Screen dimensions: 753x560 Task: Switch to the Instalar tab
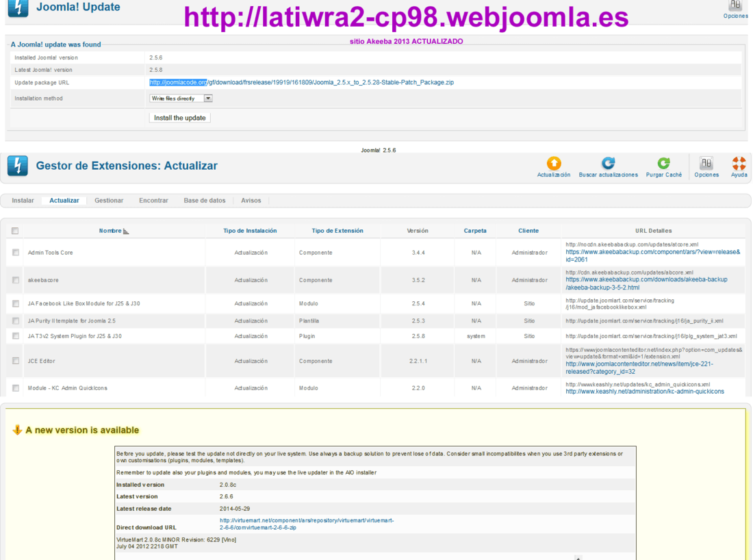(x=23, y=201)
